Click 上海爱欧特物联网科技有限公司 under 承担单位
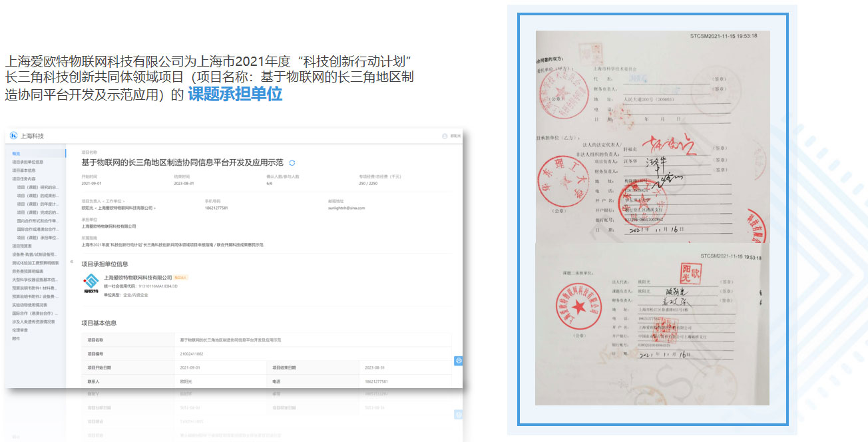Viewport: 868px width, 442px height. tap(108, 226)
